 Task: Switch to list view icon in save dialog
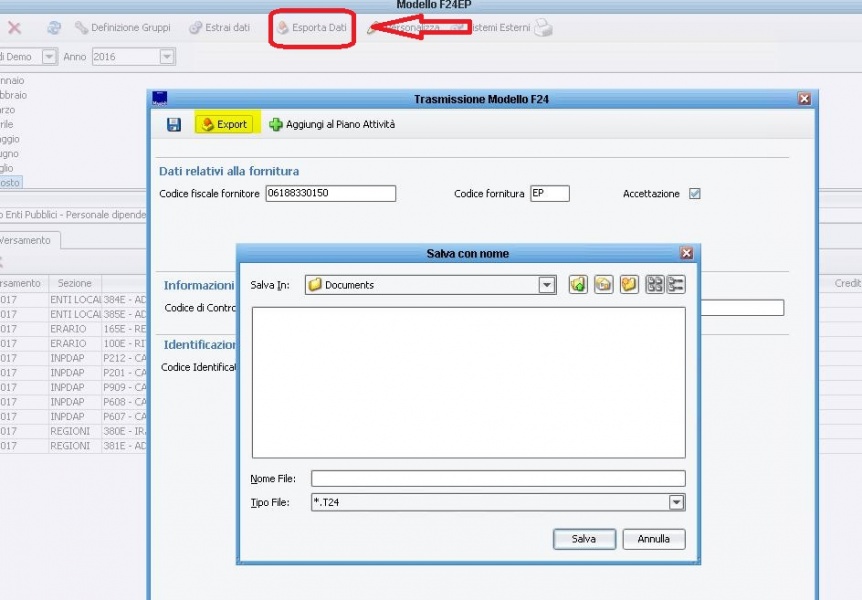pos(655,284)
